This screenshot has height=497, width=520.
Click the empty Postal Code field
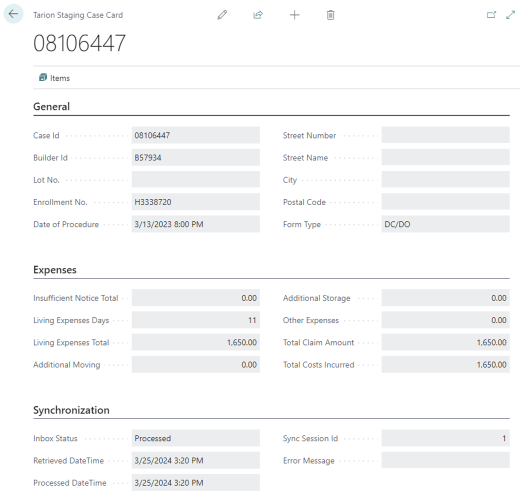[x=446, y=202]
